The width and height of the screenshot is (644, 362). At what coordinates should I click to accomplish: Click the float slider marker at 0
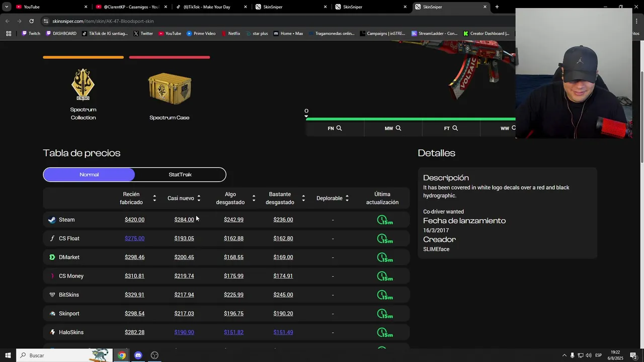(306, 116)
